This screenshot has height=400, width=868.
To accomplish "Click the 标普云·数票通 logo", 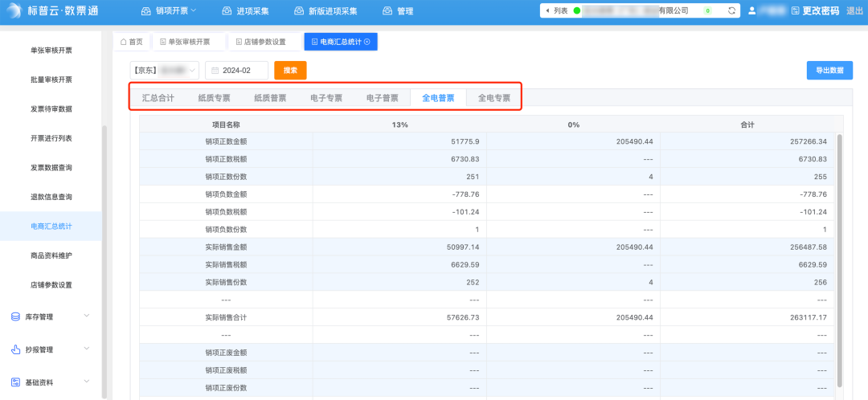I will (x=54, y=10).
